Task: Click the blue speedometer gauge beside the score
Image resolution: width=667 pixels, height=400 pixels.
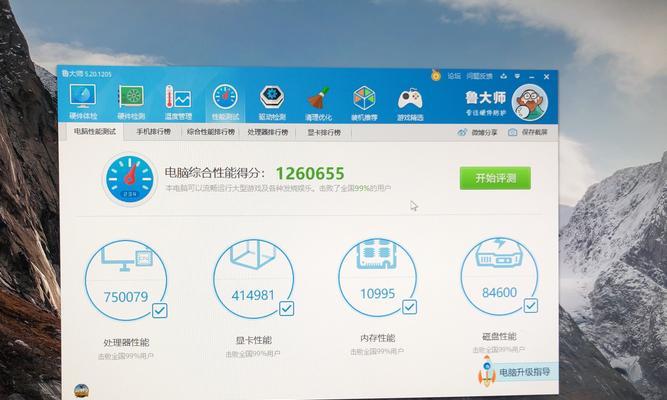Action: click(x=130, y=179)
